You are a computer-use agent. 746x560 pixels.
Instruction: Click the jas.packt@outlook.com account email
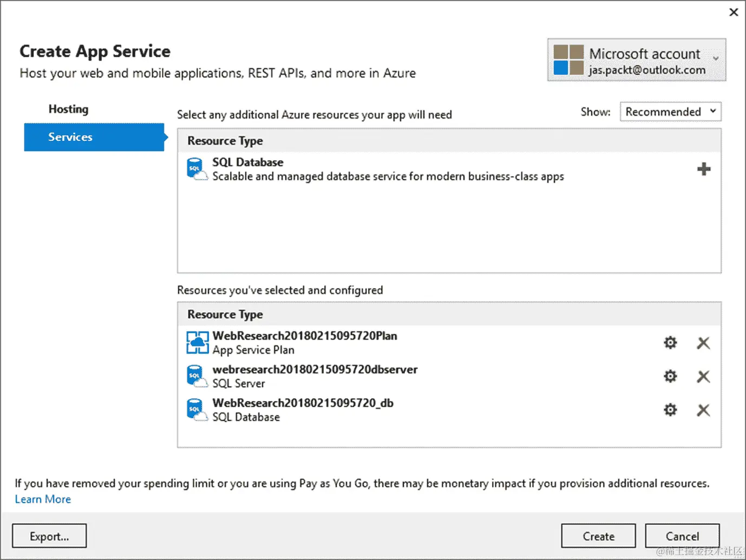[x=647, y=70]
